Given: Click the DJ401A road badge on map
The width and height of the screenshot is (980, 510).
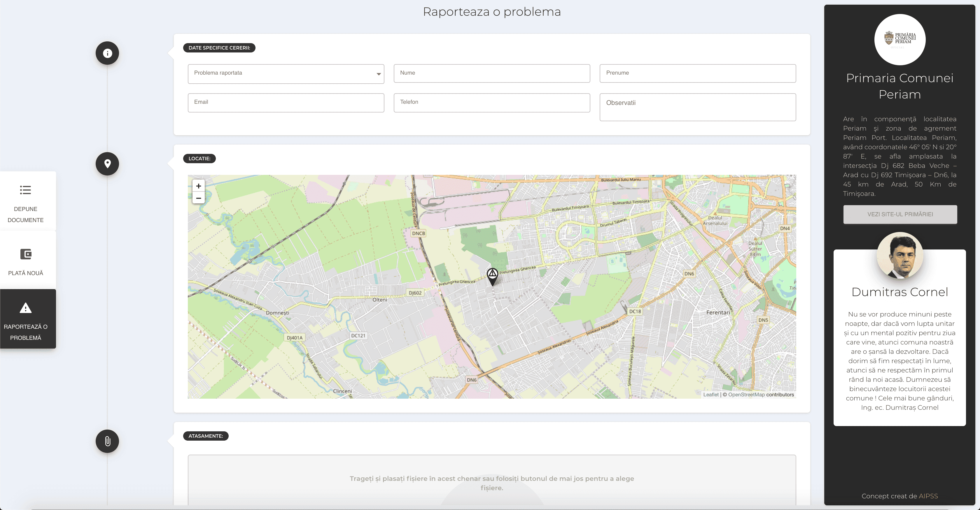Looking at the screenshot, I should (x=295, y=337).
